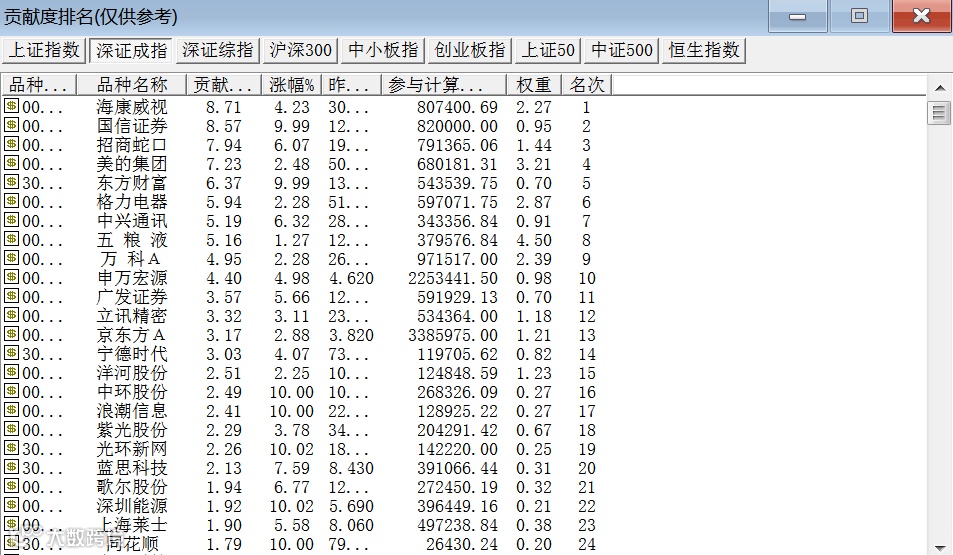Viewport: 953px width, 555px height.
Task: Click the stock icon beside 东方财富
Action: pos(12,182)
